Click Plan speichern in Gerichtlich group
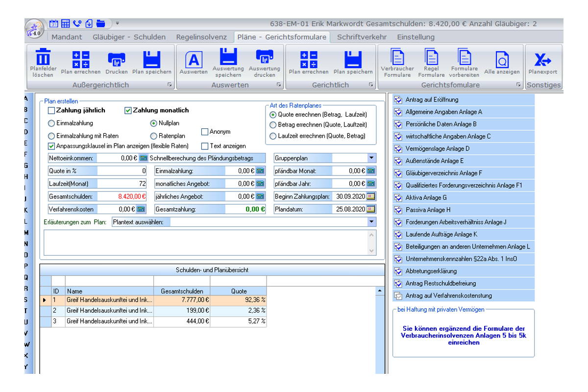The width and height of the screenshot is (588, 392). point(353,59)
